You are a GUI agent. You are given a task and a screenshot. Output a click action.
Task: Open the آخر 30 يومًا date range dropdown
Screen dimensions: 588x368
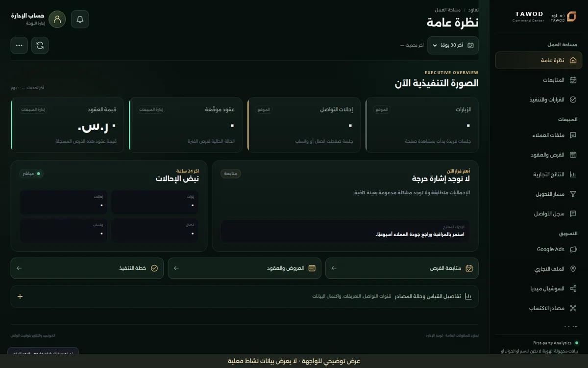(x=453, y=45)
